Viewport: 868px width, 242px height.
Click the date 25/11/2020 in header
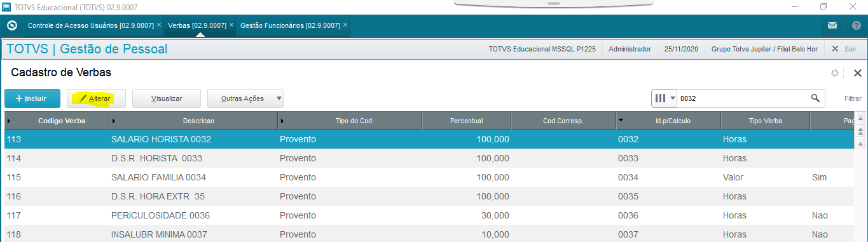(x=681, y=49)
